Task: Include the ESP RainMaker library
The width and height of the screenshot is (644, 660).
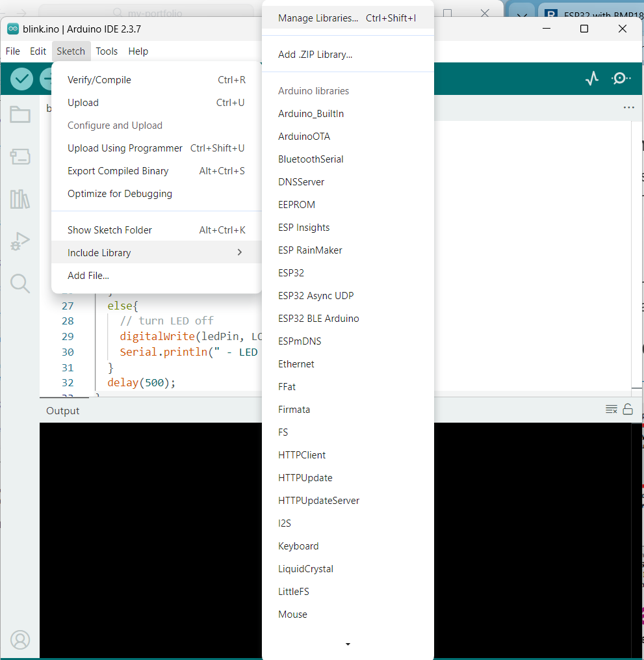Action: point(348,250)
